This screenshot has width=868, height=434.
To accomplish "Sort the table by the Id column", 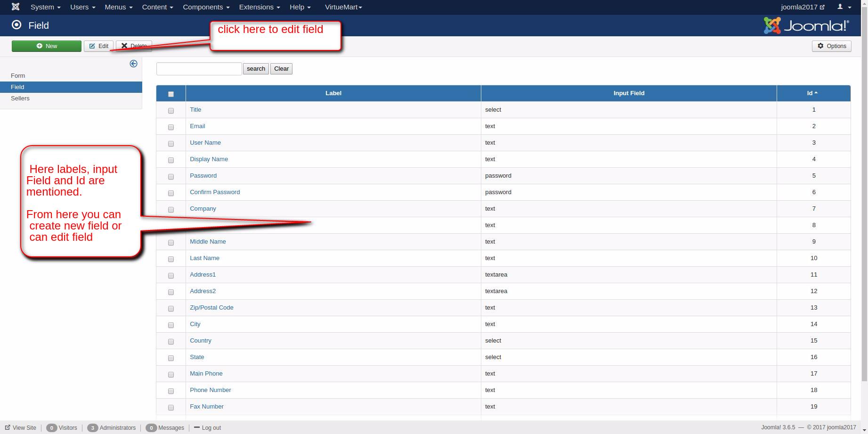I will tap(812, 93).
